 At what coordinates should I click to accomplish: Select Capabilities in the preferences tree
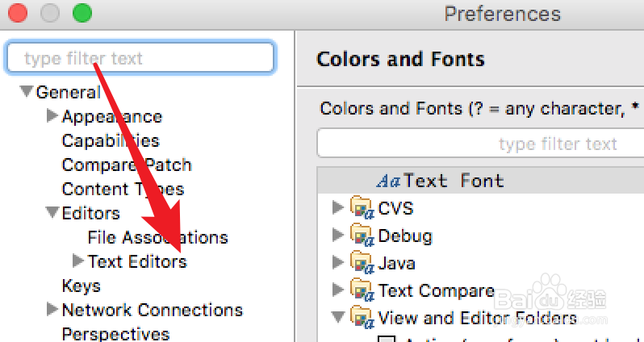click(x=111, y=140)
